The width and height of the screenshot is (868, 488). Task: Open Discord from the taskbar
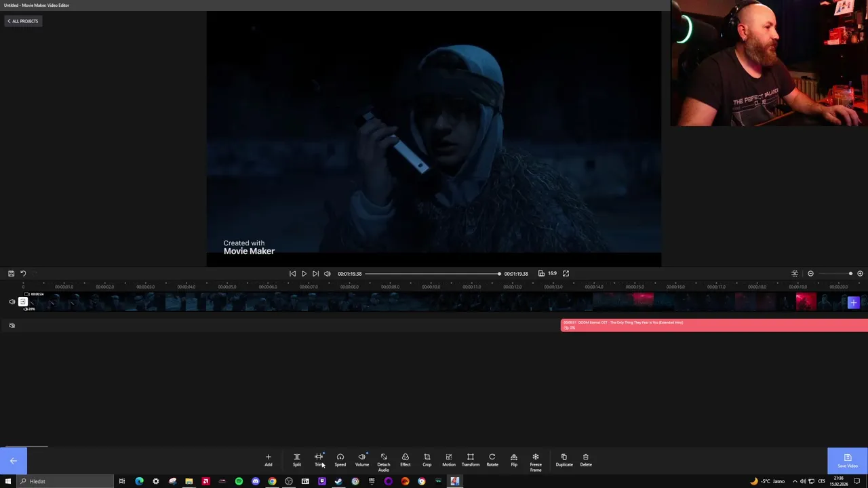click(256, 481)
